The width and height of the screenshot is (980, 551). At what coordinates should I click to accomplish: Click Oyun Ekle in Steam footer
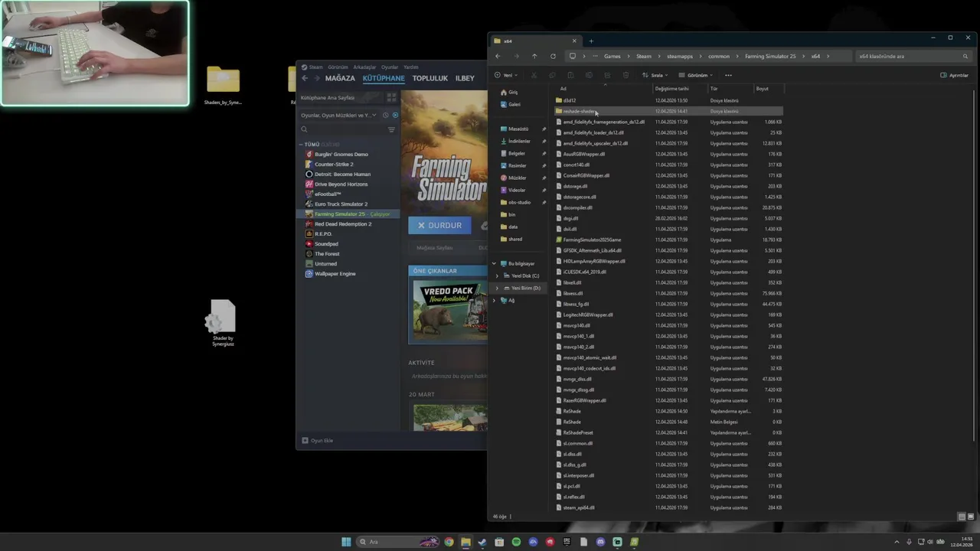pos(318,440)
